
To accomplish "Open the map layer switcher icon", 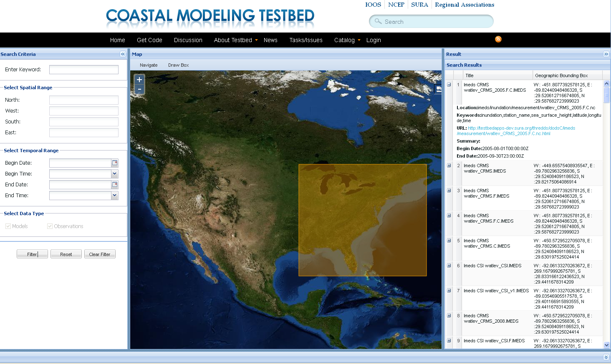I will point(438,89).
